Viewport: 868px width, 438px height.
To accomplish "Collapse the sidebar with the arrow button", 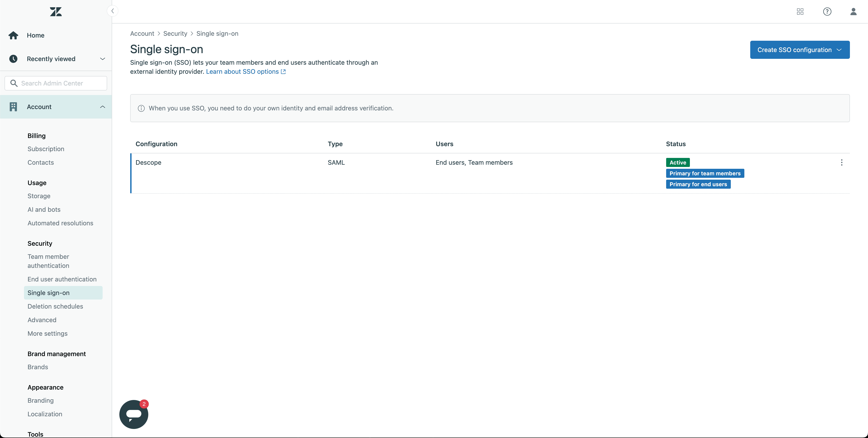I will point(113,11).
